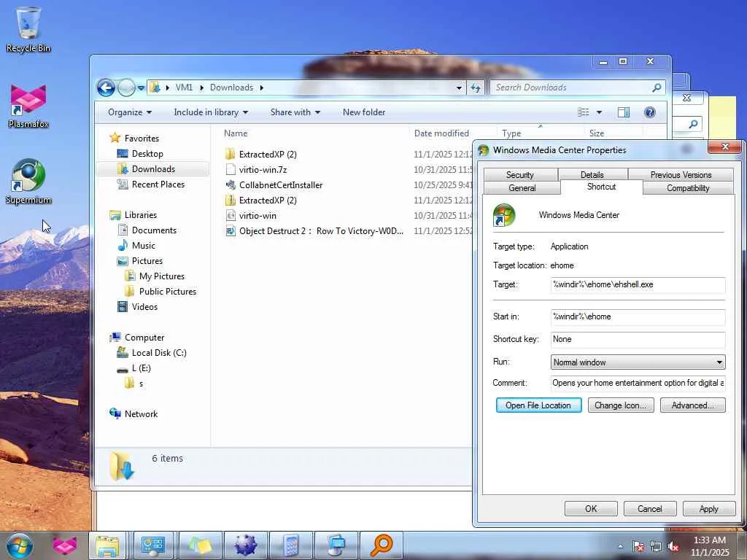The image size is (747, 560).
Task: Click into the Target text field
Action: (x=638, y=285)
